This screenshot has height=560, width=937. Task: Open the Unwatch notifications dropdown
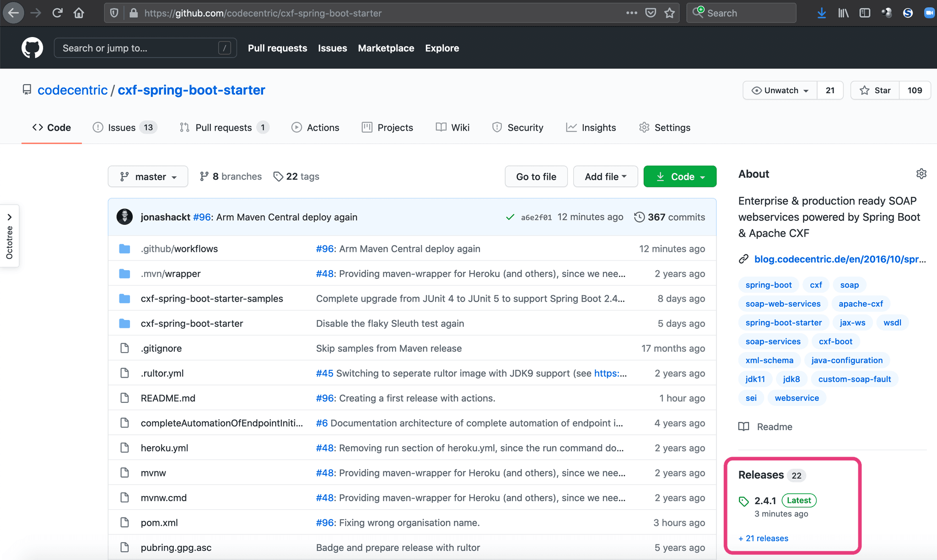(780, 91)
